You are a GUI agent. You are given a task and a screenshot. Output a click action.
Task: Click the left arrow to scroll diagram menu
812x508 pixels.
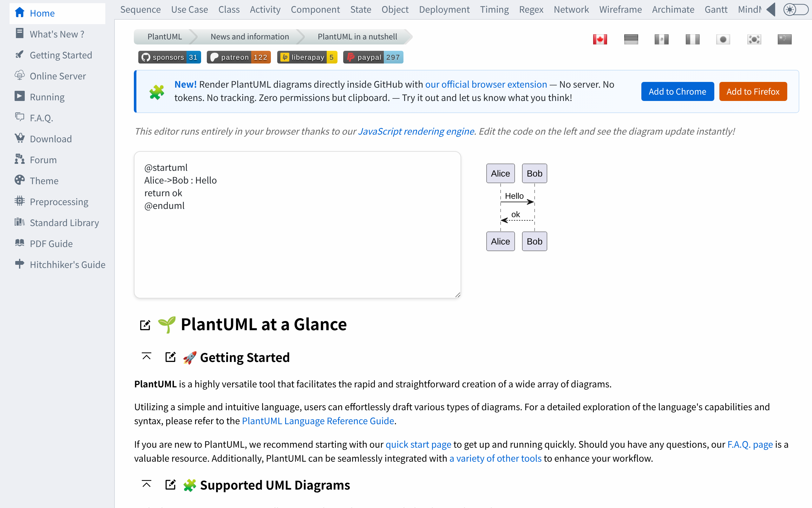point(771,10)
